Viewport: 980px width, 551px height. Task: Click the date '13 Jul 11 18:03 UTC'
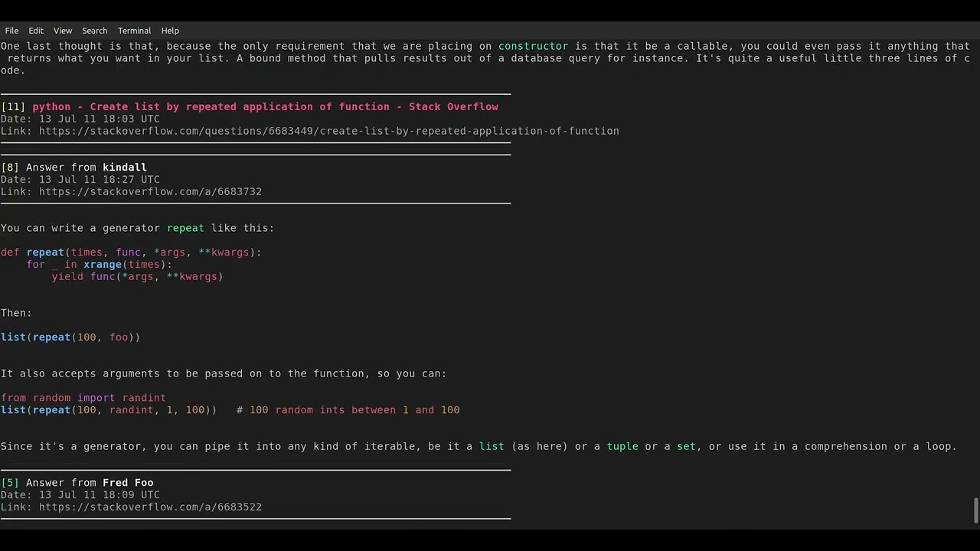[100, 119]
